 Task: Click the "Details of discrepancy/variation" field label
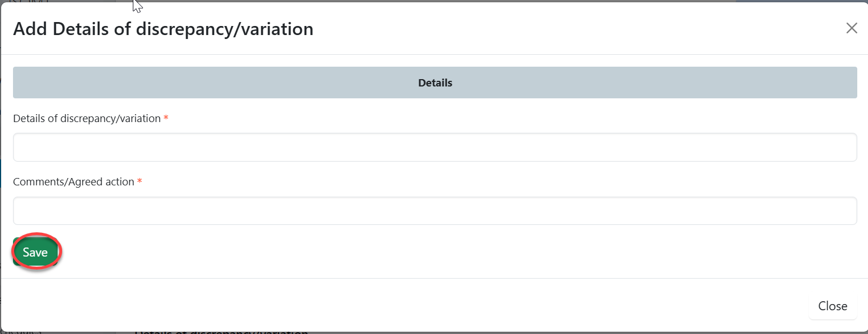pos(86,119)
